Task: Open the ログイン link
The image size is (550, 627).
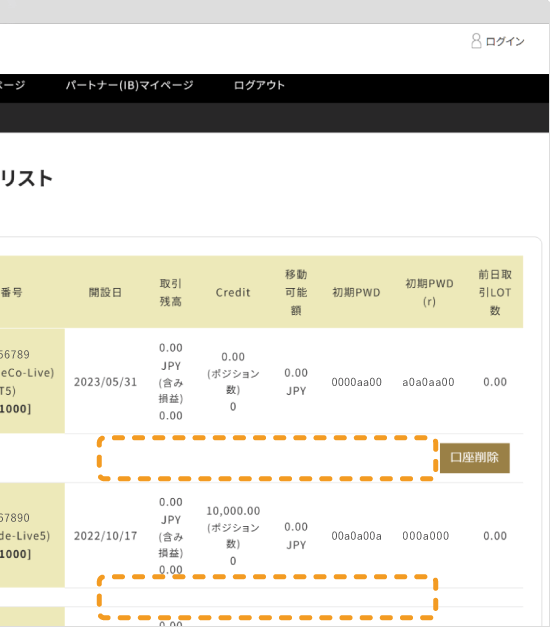Action: [505, 41]
